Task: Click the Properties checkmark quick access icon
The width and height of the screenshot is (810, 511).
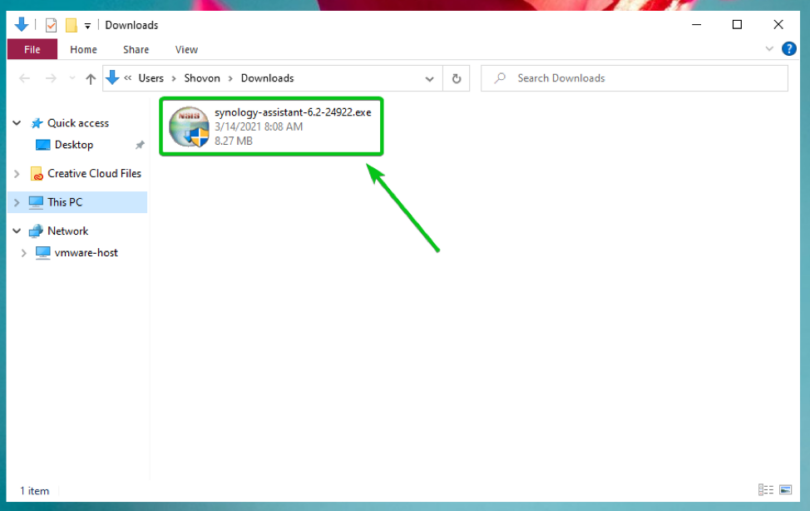Action: coord(51,25)
